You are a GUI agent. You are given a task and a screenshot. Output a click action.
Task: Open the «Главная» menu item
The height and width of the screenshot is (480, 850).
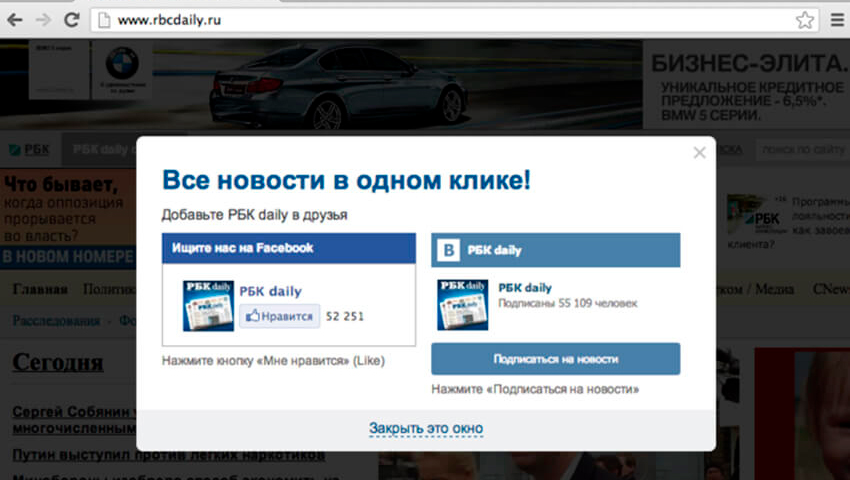click(40, 289)
